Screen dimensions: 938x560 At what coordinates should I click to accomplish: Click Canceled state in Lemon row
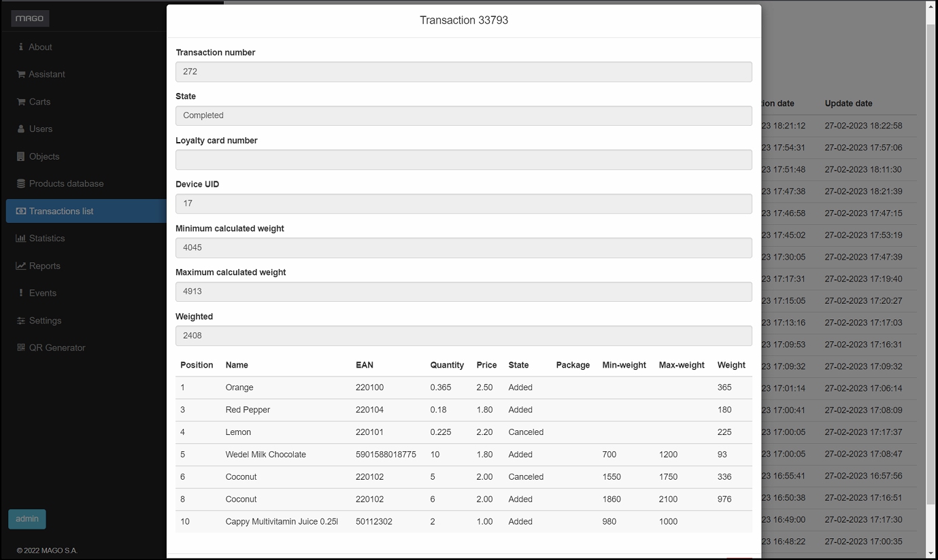[x=526, y=432]
